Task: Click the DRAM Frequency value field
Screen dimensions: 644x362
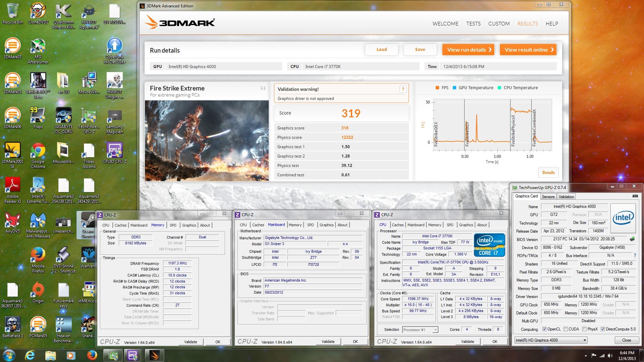Action: tap(177, 263)
